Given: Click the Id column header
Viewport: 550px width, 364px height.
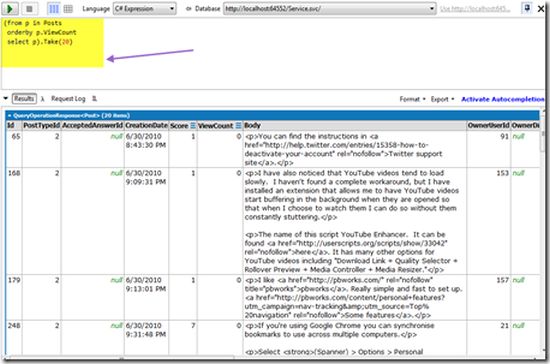Looking at the screenshot, I should [14, 126].
